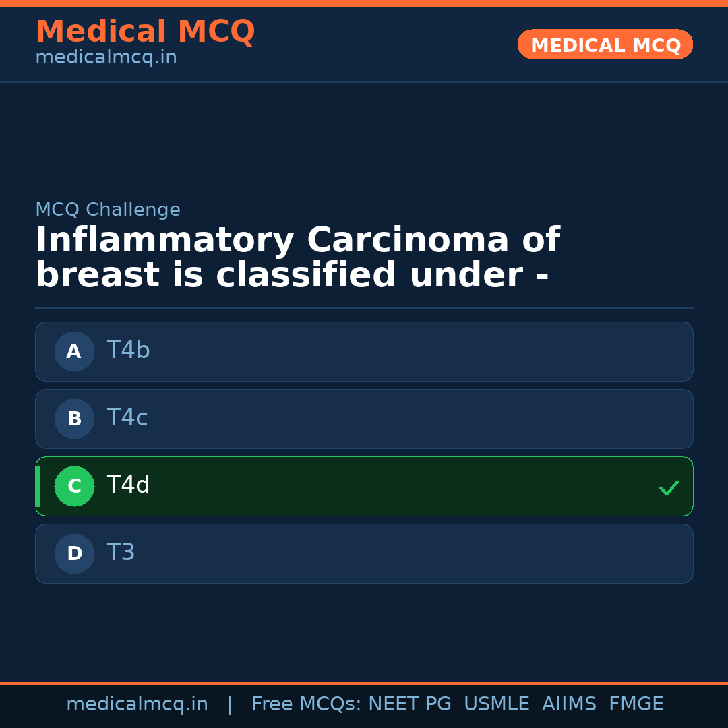Click the letter D circle badge

click(x=74, y=553)
